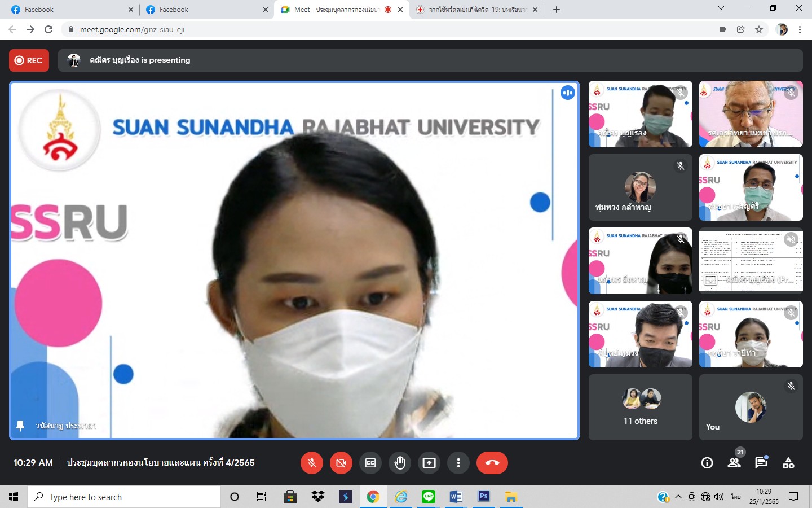Show the participants list panel
The image size is (812, 508).
pyautogui.click(x=734, y=463)
